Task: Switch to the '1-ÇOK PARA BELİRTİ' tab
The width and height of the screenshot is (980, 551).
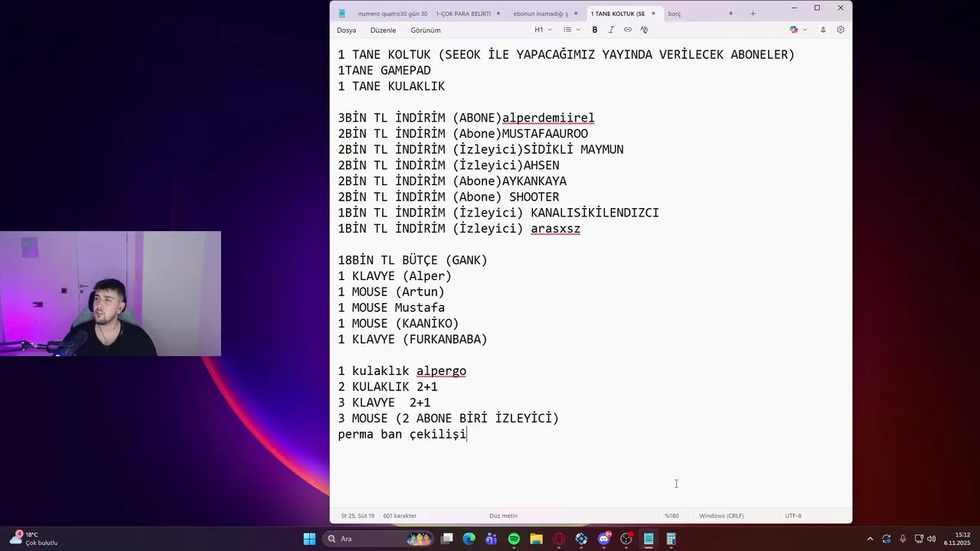Action: [469, 14]
